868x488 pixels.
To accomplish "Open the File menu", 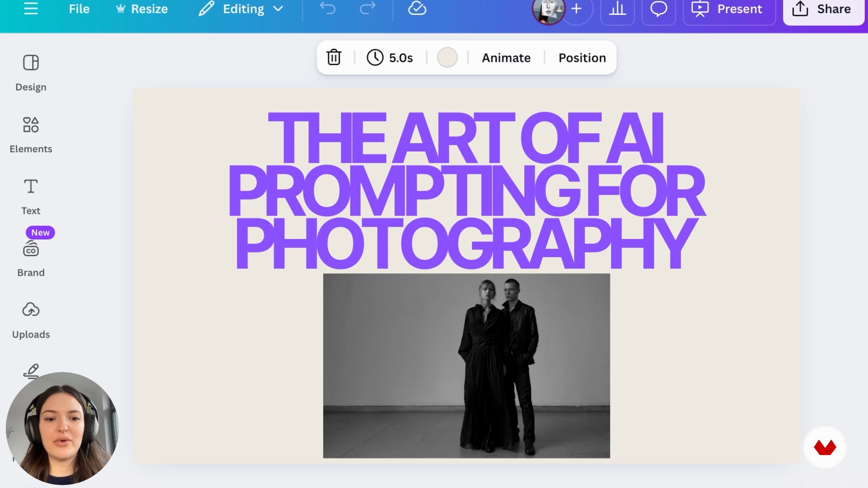I will point(79,9).
